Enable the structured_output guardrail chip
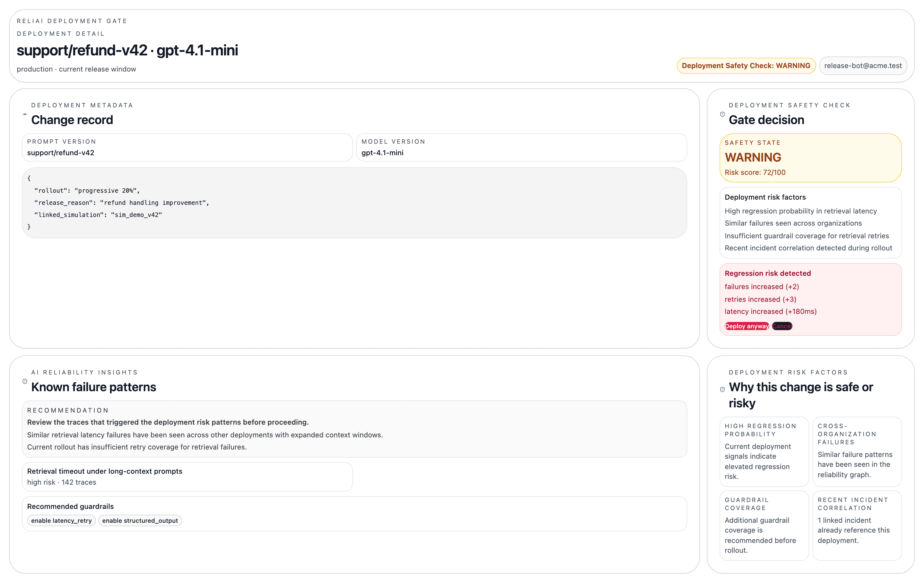Image resolution: width=924 pixels, height=577 pixels. [x=140, y=520]
